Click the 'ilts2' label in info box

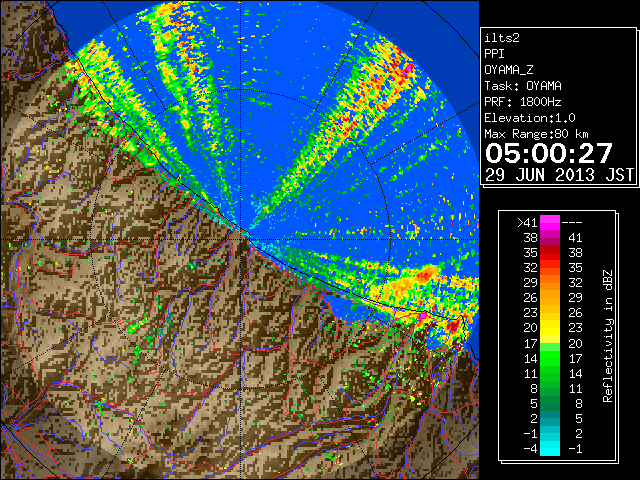tap(502, 38)
